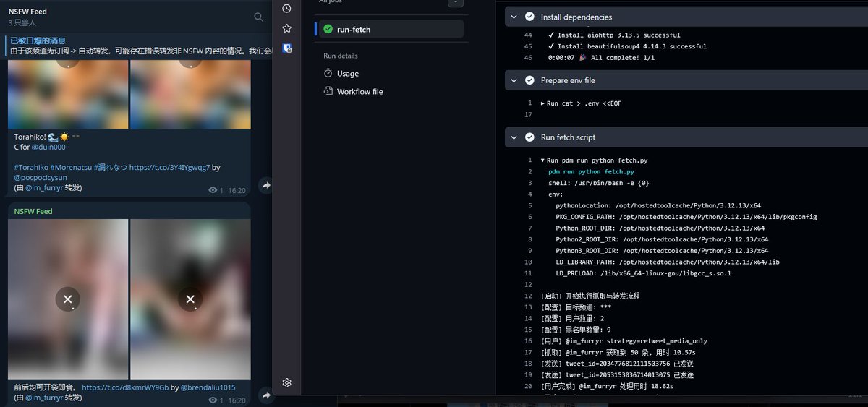Image resolution: width=868 pixels, height=407 pixels.
Task: Click log line number 20 in fetch script
Action: [x=528, y=386]
